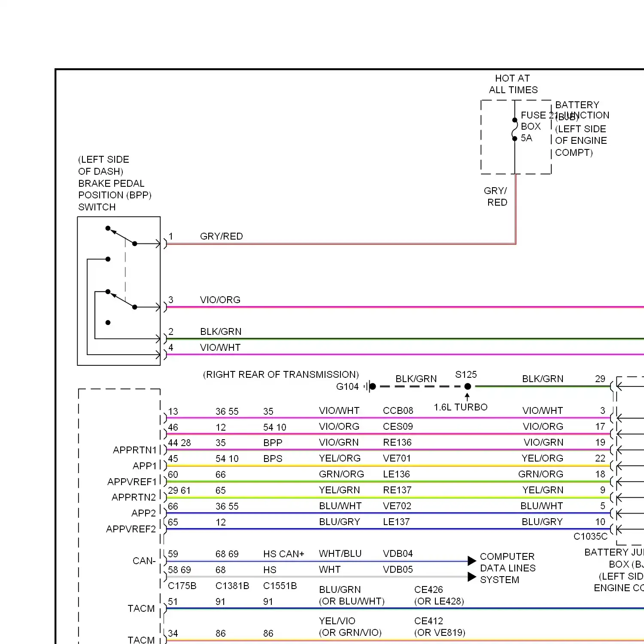Select circuit code VE701
This screenshot has height=644, width=644.
pos(397,458)
